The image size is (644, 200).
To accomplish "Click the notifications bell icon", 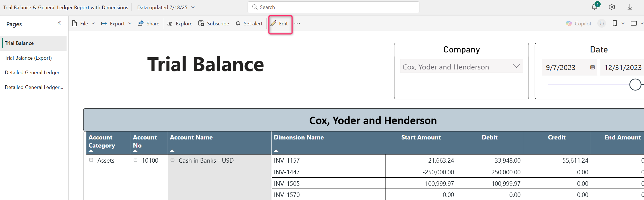I will click(x=595, y=7).
